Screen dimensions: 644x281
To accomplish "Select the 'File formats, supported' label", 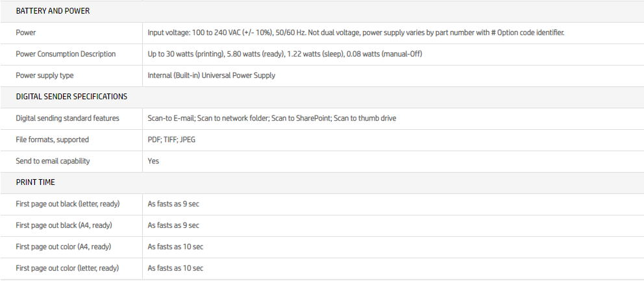I will [52, 140].
